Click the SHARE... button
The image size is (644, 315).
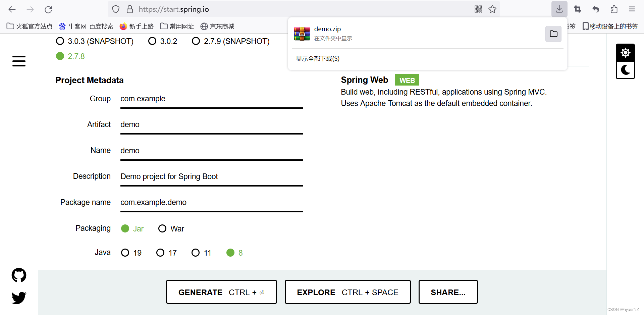pyautogui.click(x=448, y=292)
